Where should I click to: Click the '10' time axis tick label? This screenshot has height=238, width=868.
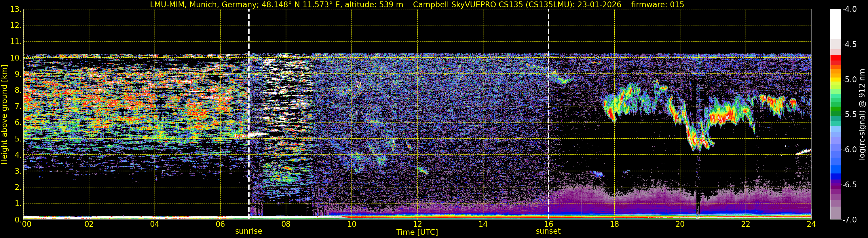click(x=352, y=224)
